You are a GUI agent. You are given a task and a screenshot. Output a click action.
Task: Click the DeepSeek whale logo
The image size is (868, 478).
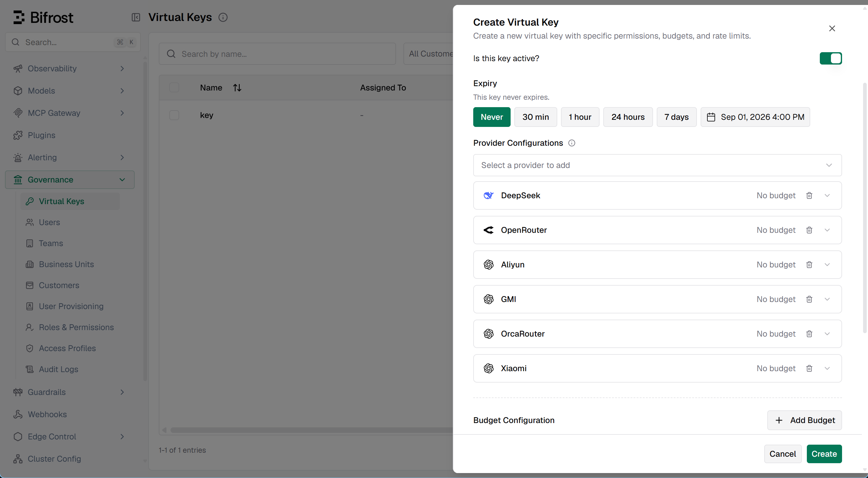[x=489, y=196]
